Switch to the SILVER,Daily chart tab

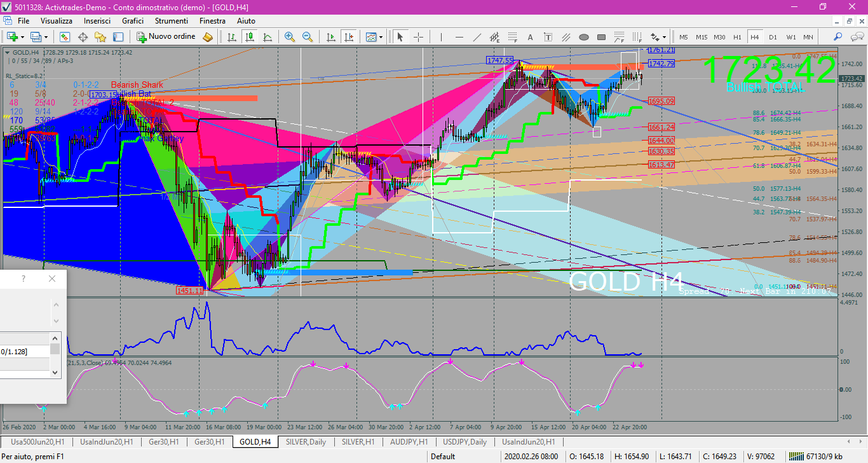pyautogui.click(x=306, y=441)
